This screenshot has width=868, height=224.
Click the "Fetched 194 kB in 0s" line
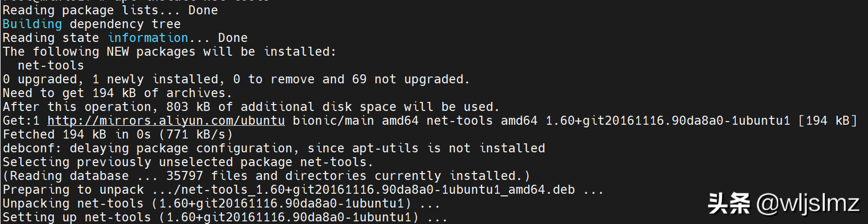pos(117,135)
